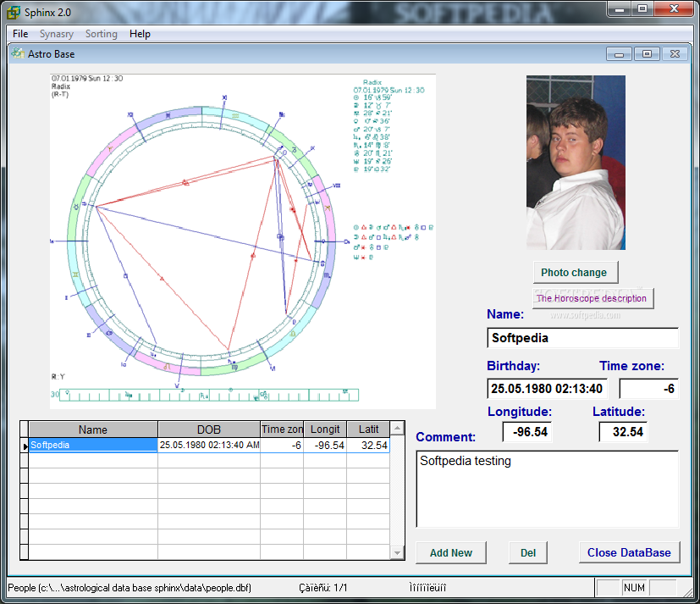Close the Astro Base child window
This screenshot has height=604, width=700.
pyautogui.click(x=675, y=54)
